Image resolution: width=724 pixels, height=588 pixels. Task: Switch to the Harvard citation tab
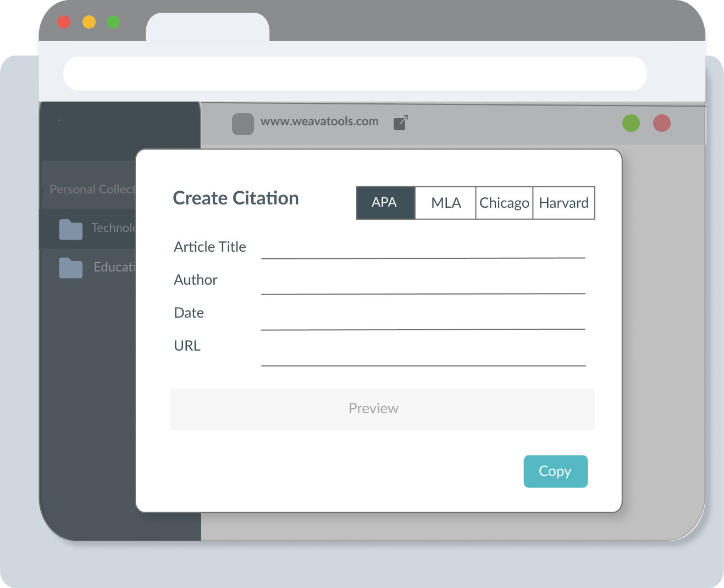563,203
